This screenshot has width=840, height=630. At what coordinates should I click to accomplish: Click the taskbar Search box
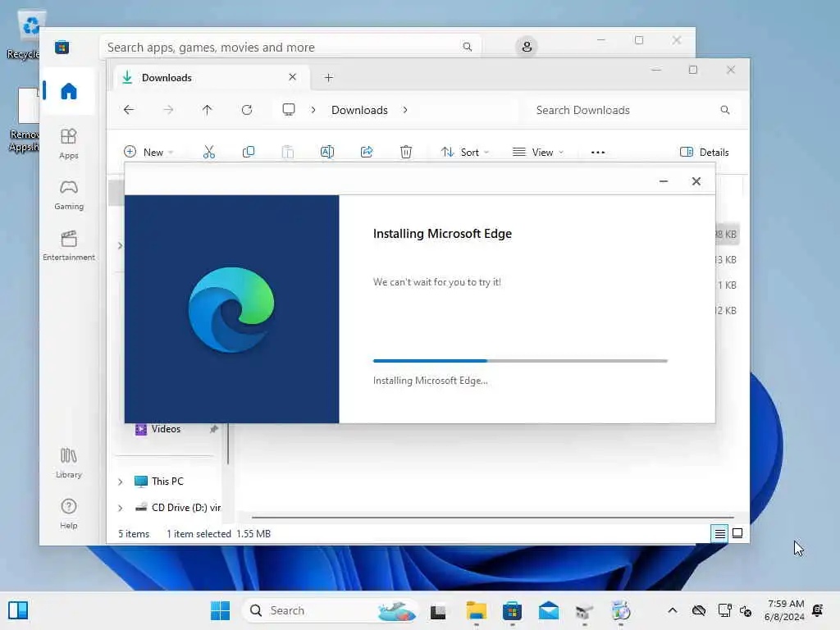click(331, 610)
